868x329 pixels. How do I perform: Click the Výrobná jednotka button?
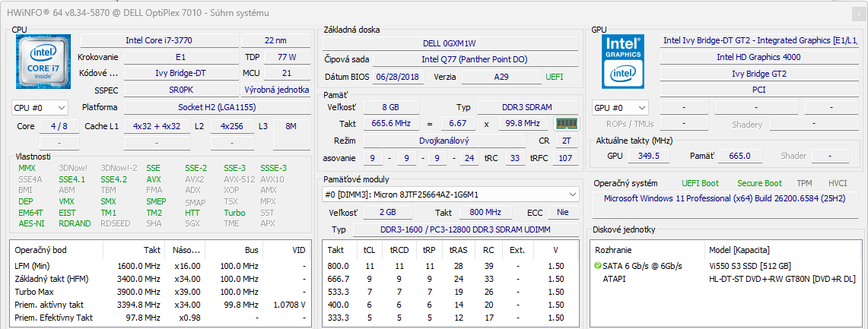pos(275,90)
